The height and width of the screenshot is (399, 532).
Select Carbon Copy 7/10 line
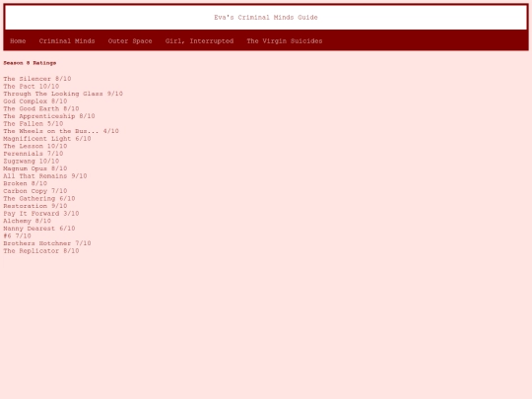click(x=35, y=191)
